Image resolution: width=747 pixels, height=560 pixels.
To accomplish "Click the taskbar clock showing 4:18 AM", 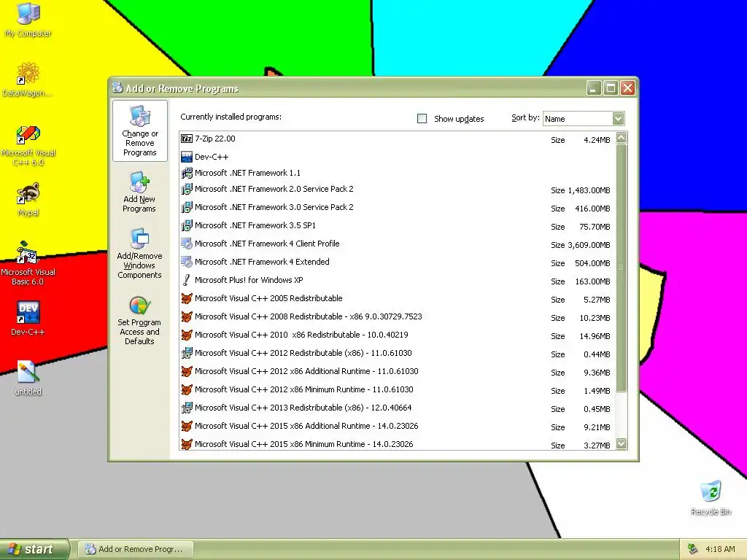I will click(720, 549).
